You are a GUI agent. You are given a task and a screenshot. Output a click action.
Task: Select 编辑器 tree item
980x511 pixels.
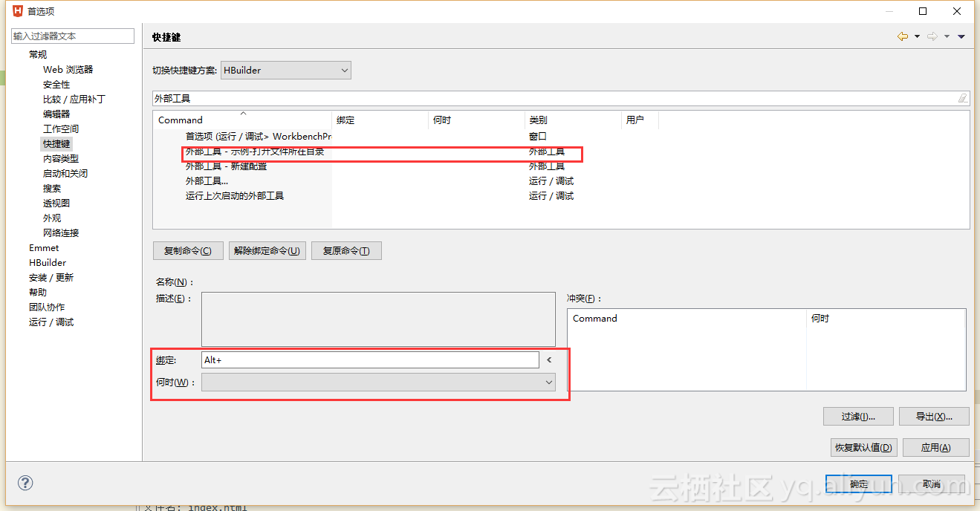56,114
